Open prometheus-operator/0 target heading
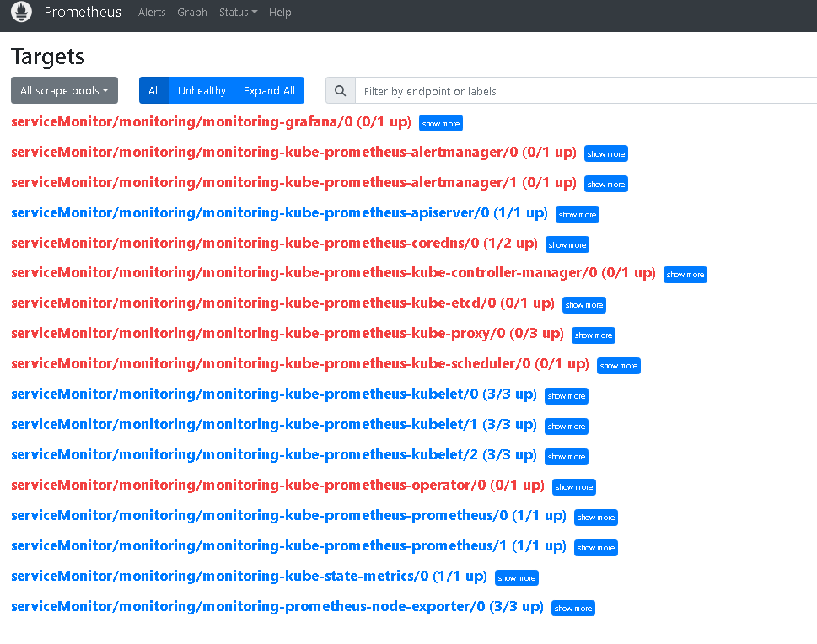Image resolution: width=817 pixels, height=644 pixels. pos(277,485)
